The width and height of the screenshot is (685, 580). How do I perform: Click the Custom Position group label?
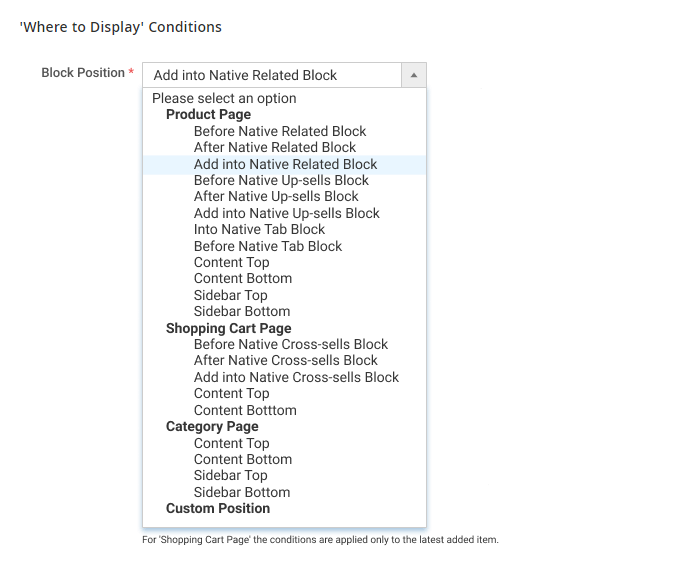(218, 508)
